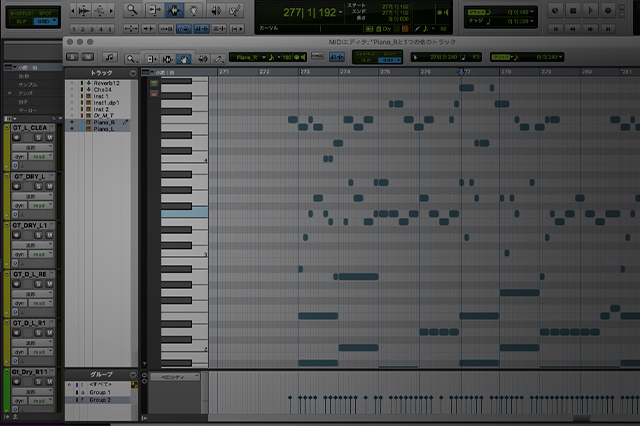Expand the tempo ruler disclosure triangle
This screenshot has height=426, width=640.
(x=9, y=93)
